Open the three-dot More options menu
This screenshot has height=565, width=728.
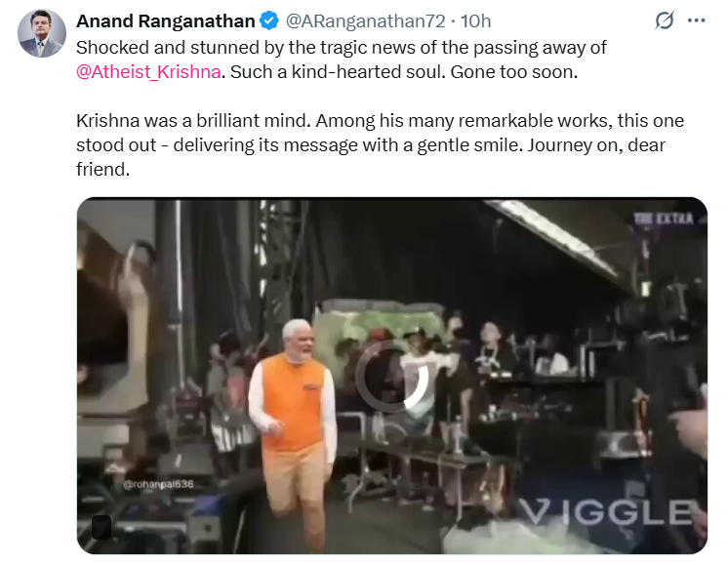[696, 20]
